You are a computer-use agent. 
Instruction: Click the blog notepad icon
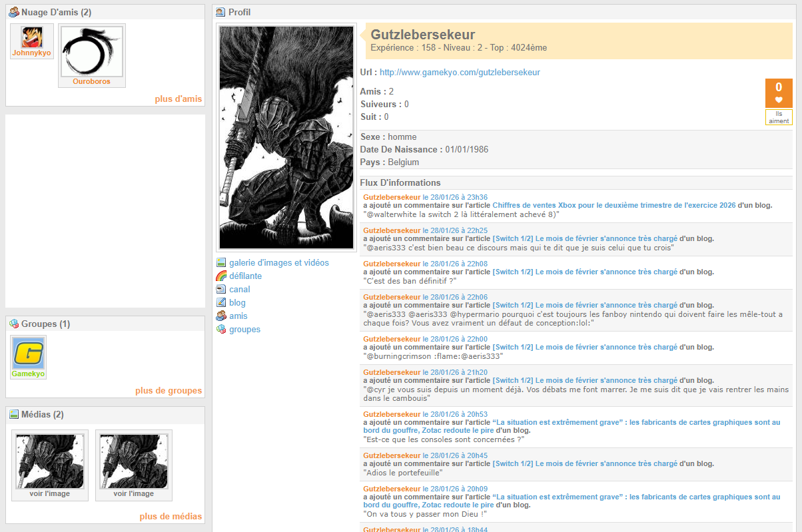click(221, 303)
